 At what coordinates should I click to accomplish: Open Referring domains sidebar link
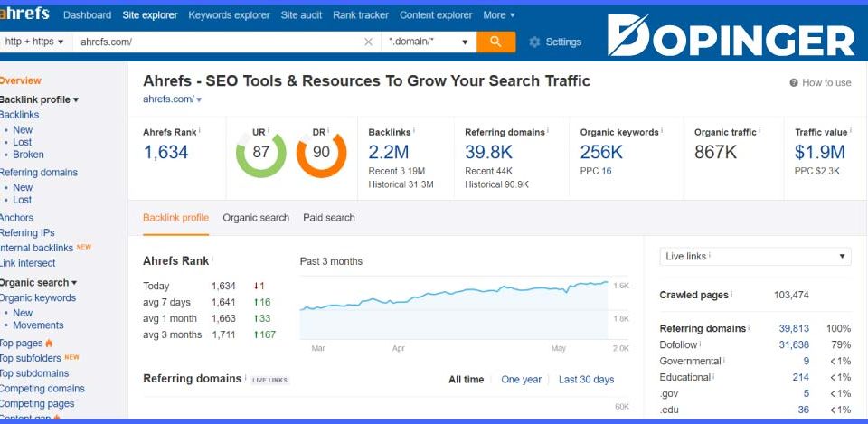38,173
